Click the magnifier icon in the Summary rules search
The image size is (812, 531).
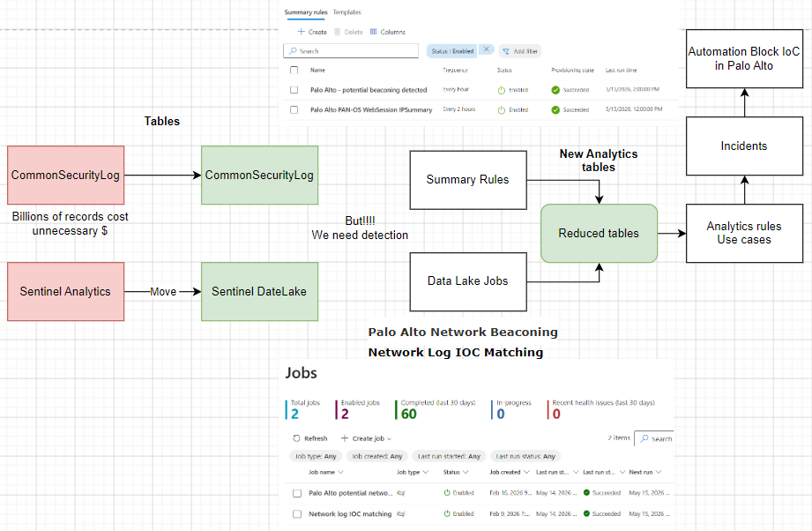[x=293, y=51]
